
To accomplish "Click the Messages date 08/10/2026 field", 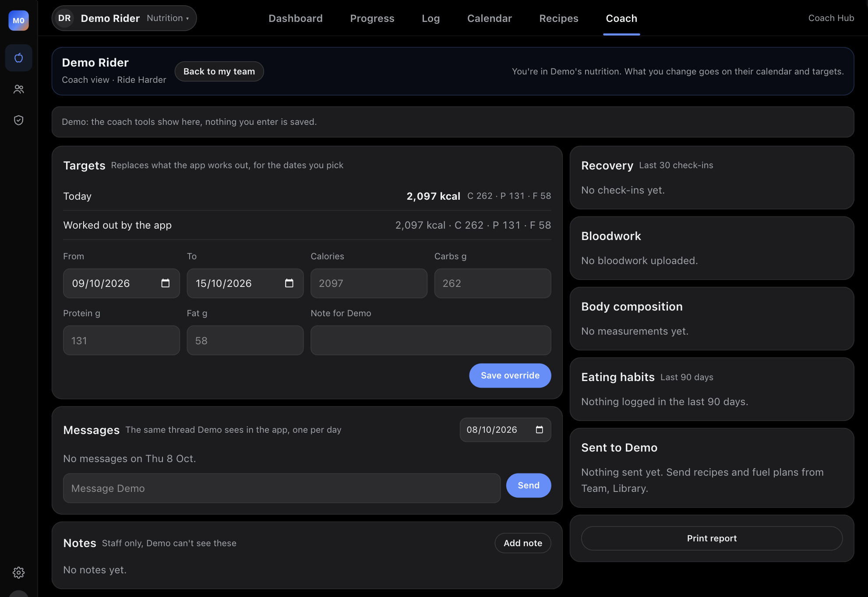I will (x=505, y=430).
